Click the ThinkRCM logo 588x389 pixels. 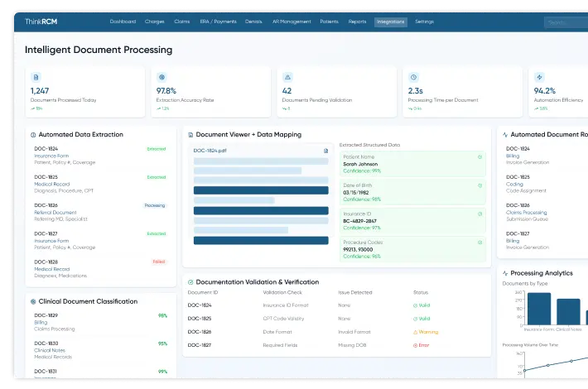[x=41, y=22]
